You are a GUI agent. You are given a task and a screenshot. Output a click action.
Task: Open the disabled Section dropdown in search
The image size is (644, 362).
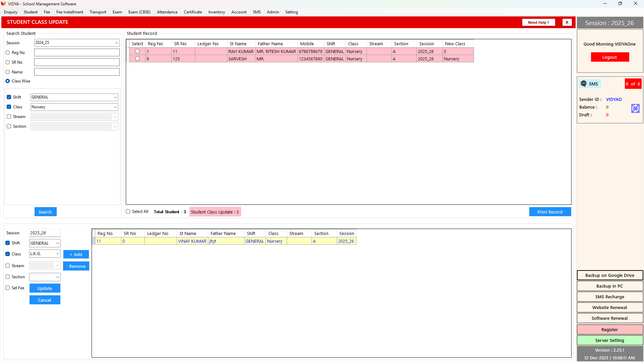pyautogui.click(x=74, y=126)
